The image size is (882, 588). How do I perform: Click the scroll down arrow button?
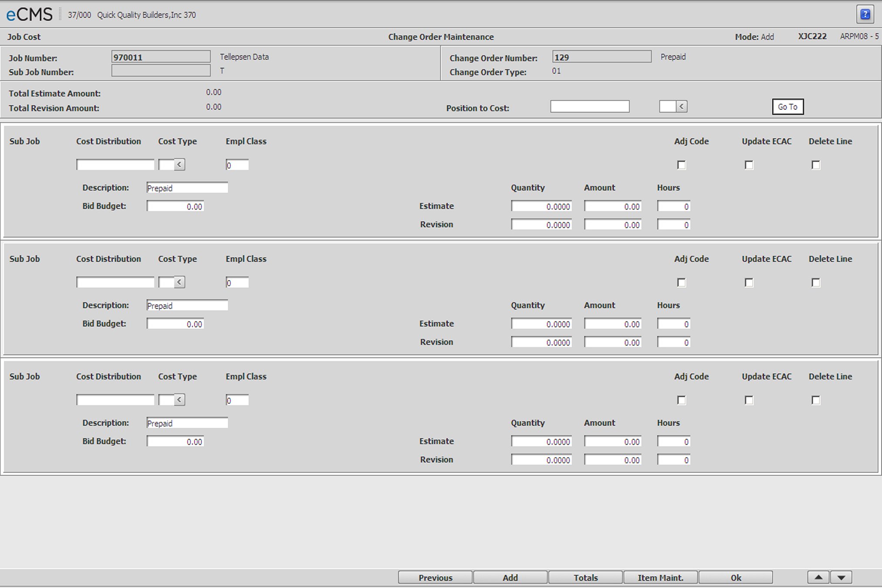point(841,578)
